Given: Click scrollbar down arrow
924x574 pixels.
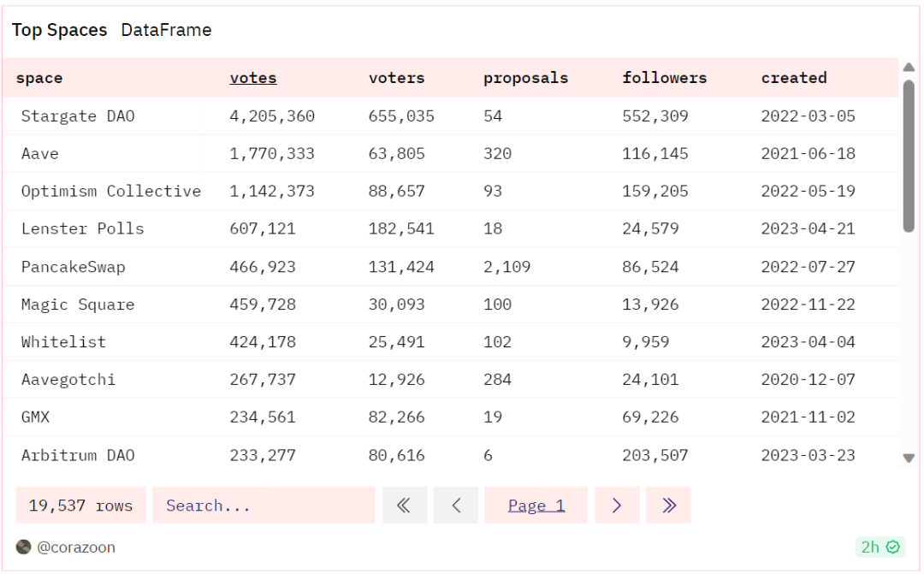Looking at the screenshot, I should (909, 458).
